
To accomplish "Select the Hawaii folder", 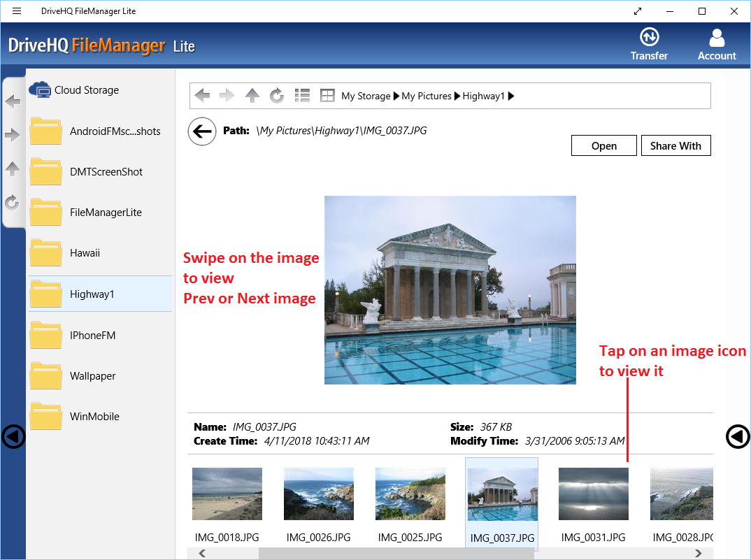I will 85,253.
